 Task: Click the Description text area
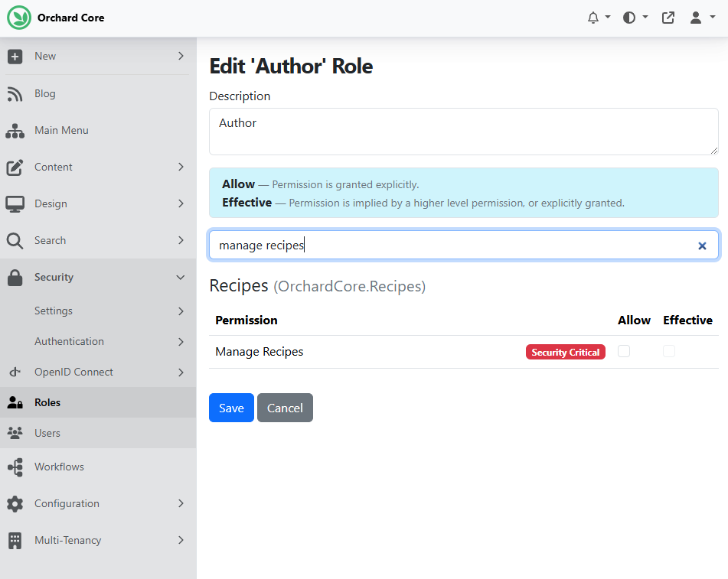464,132
